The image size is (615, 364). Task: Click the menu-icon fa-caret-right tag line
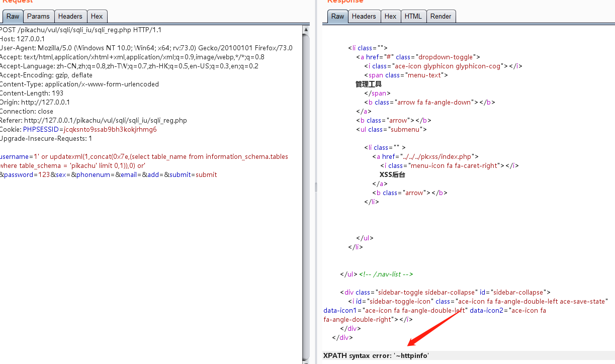click(x=449, y=165)
